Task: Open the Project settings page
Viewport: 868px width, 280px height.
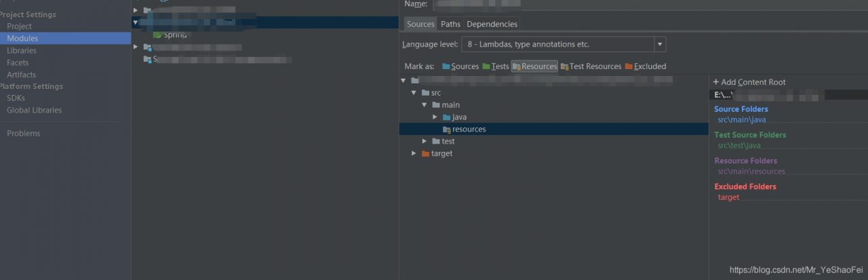Action: pyautogui.click(x=19, y=26)
